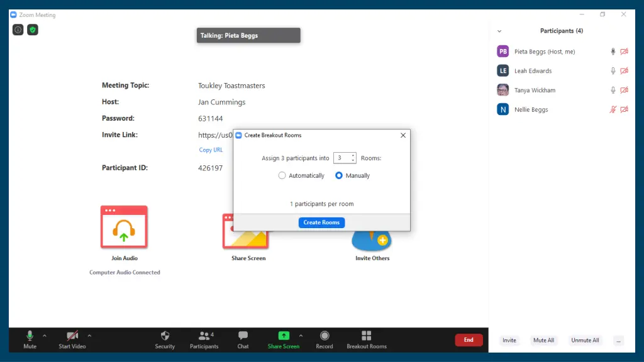Click the partially hidden invite link text

pyautogui.click(x=215, y=135)
